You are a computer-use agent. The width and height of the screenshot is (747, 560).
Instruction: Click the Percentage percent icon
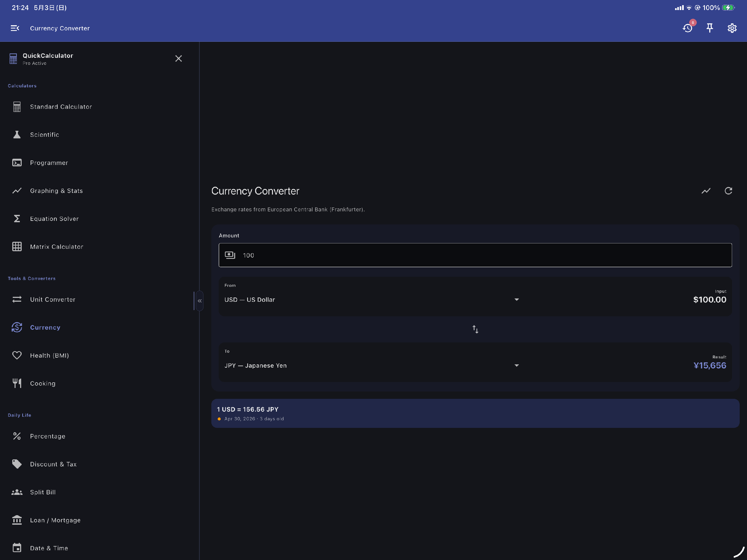17,436
